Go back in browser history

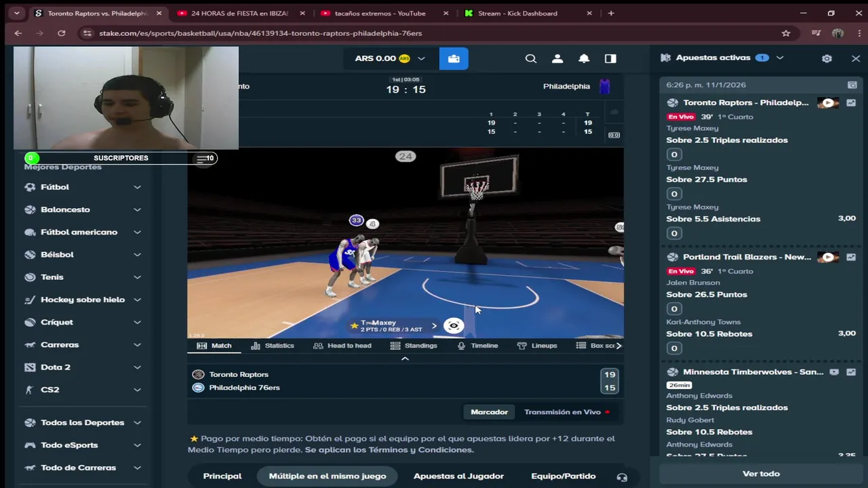pos(18,33)
